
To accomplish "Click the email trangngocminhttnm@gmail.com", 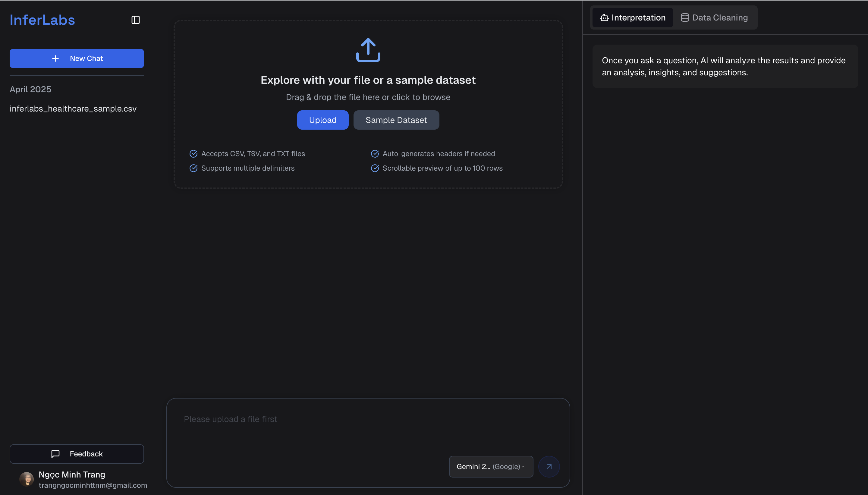I will click(93, 485).
